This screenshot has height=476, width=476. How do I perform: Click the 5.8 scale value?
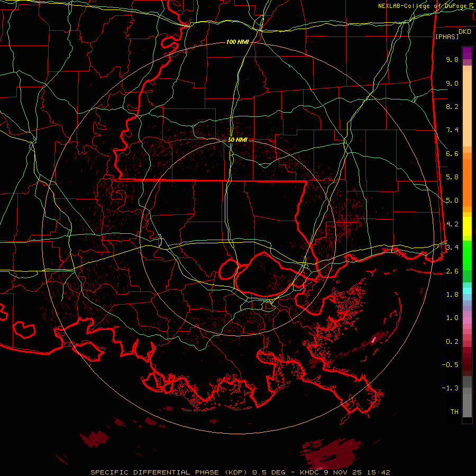[452, 177]
